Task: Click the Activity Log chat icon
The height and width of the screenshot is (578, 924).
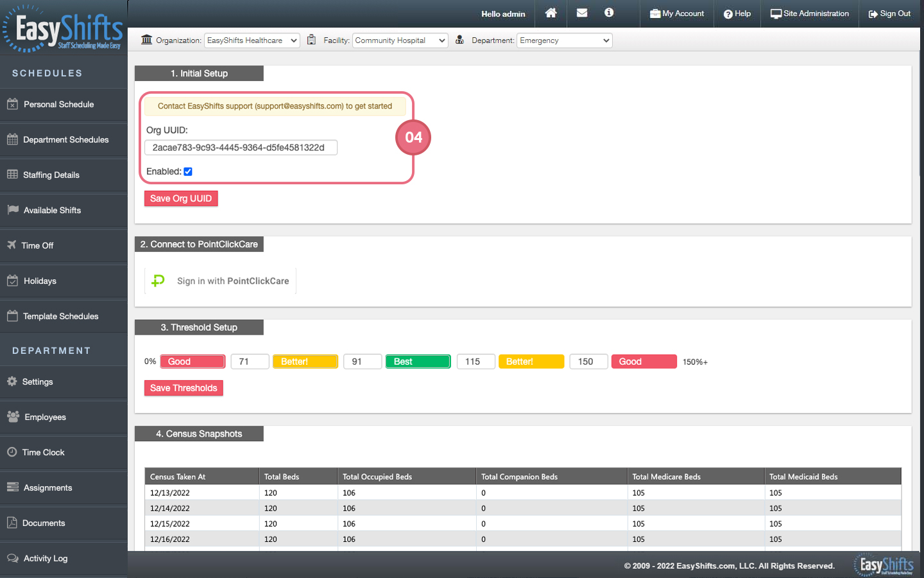Action: pyautogui.click(x=12, y=558)
